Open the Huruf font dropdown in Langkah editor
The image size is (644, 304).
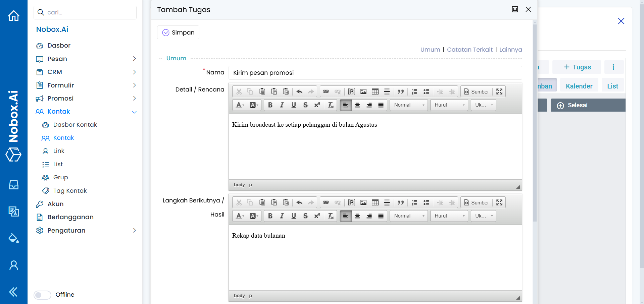[449, 216]
